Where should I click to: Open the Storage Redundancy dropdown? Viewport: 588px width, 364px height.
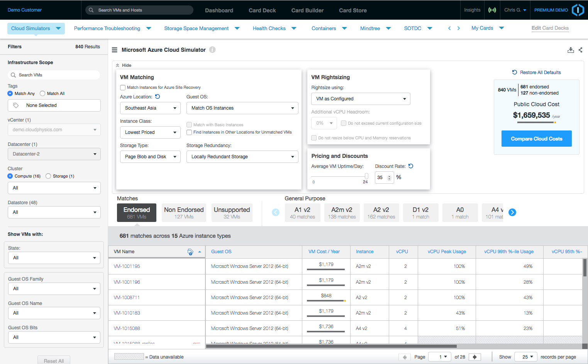242,157
